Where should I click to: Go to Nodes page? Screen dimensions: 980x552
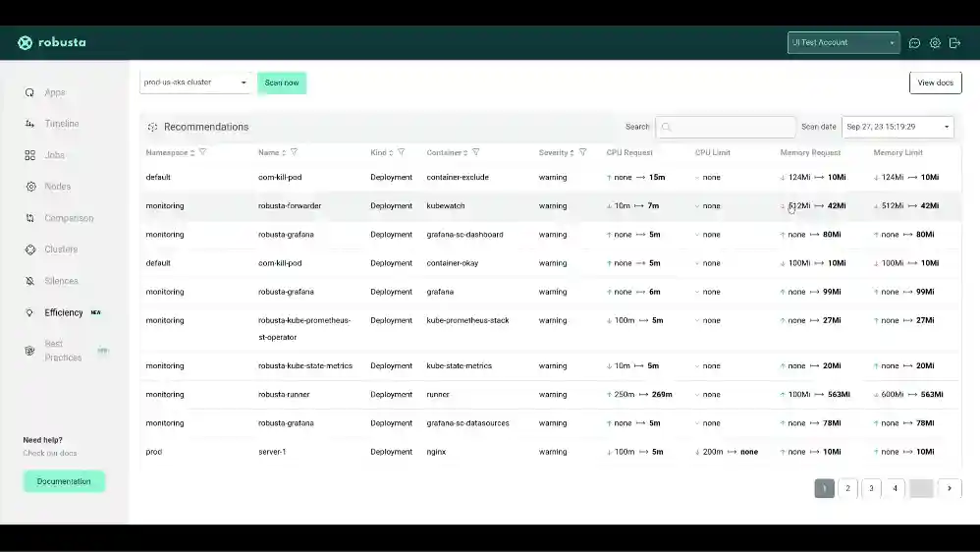click(58, 187)
